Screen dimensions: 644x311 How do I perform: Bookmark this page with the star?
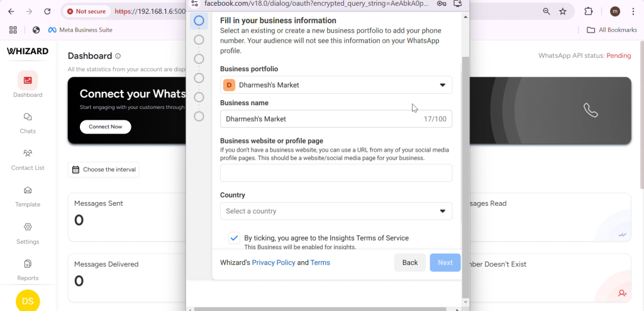pos(563,11)
